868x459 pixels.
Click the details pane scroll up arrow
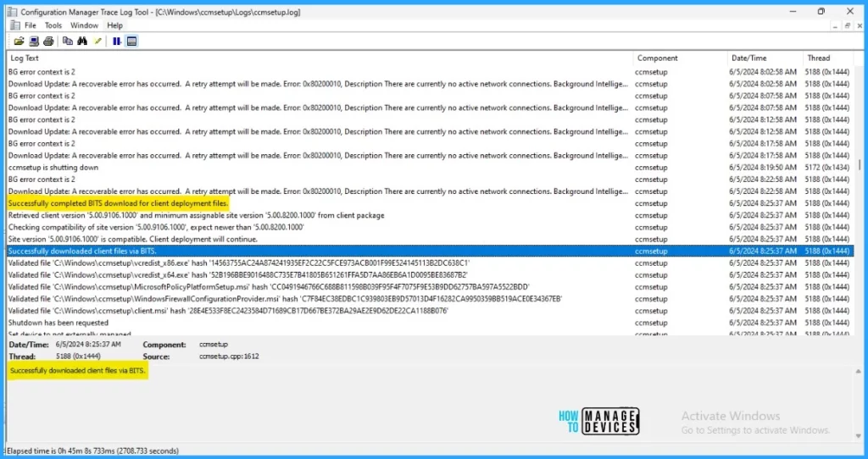tap(859, 372)
